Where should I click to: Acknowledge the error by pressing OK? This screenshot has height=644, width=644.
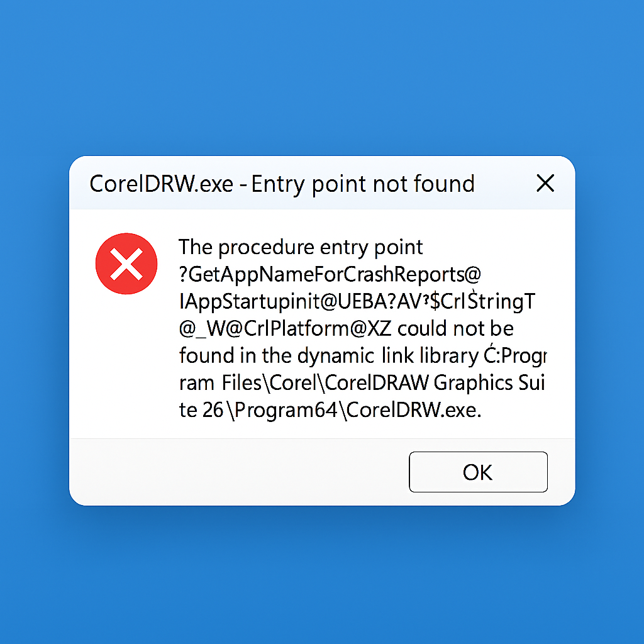(x=478, y=472)
